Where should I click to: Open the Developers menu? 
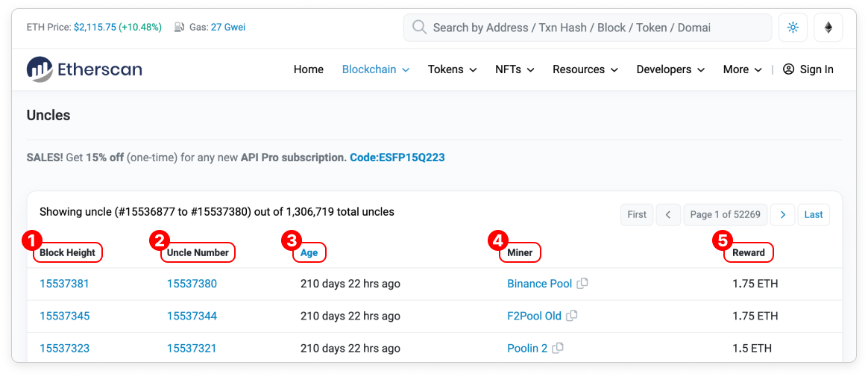tap(670, 69)
